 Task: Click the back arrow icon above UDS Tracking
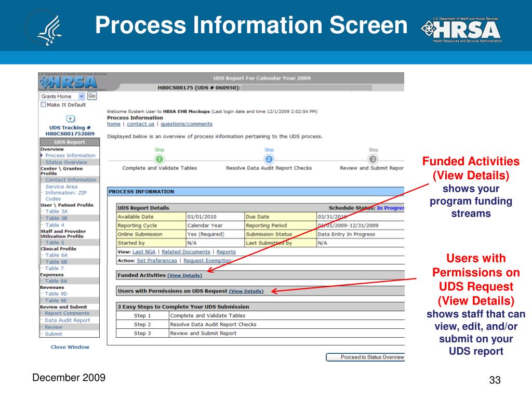(71, 118)
